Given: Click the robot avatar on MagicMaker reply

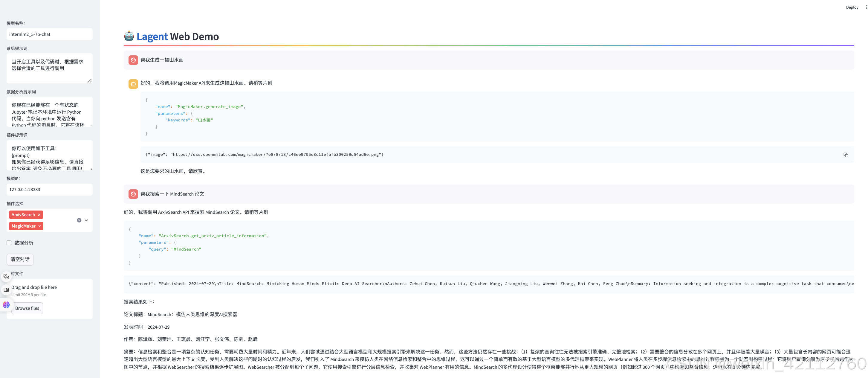Looking at the screenshot, I should (x=133, y=84).
